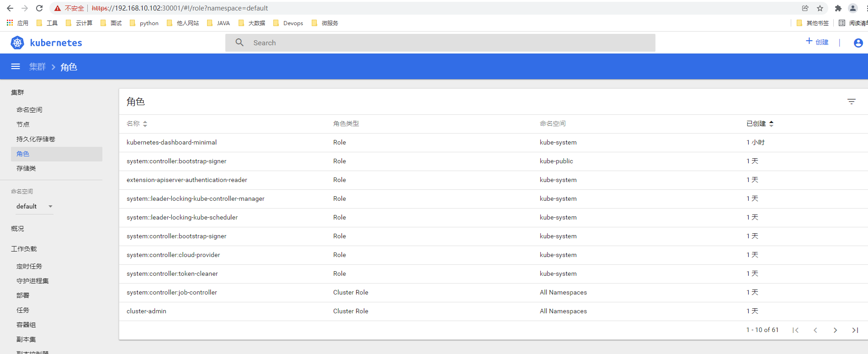Click the 创建 create button
The height and width of the screenshot is (354, 868).
817,42
